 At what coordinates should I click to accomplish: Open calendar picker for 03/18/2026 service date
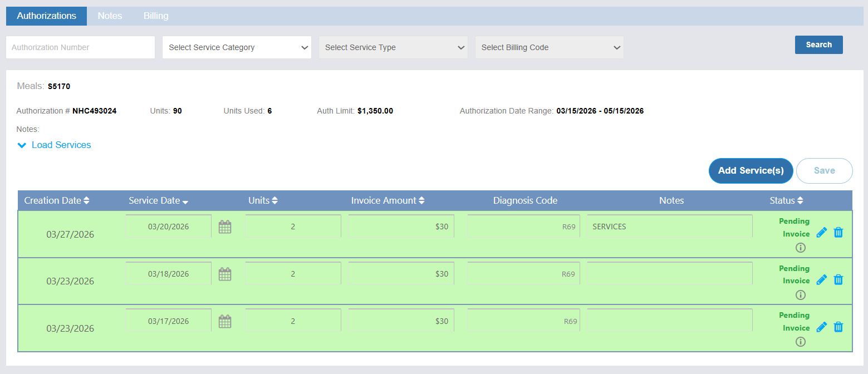click(224, 274)
